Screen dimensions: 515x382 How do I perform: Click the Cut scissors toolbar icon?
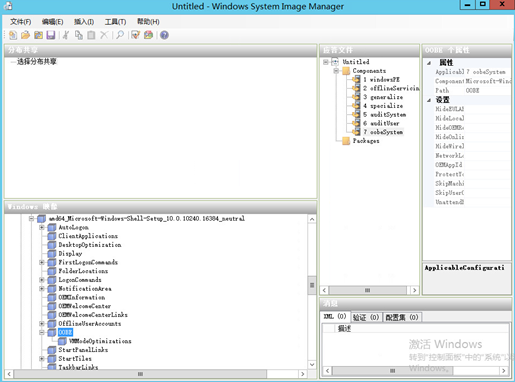(66, 35)
